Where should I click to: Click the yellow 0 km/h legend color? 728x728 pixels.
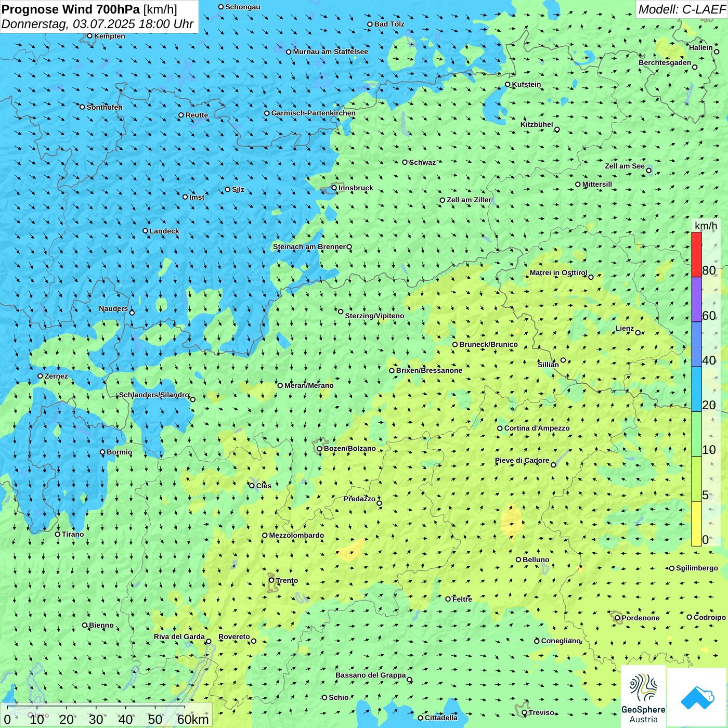point(696,524)
